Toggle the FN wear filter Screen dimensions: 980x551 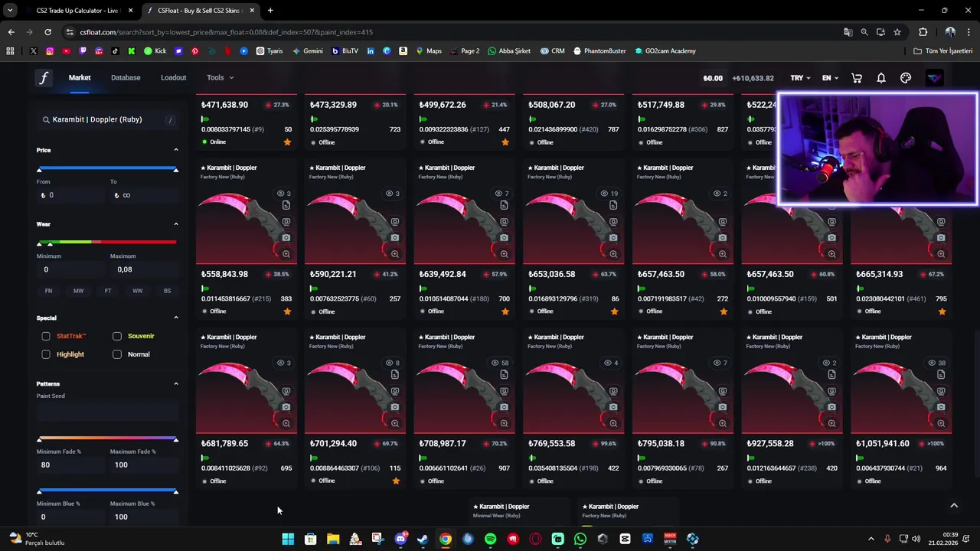pyautogui.click(x=48, y=291)
